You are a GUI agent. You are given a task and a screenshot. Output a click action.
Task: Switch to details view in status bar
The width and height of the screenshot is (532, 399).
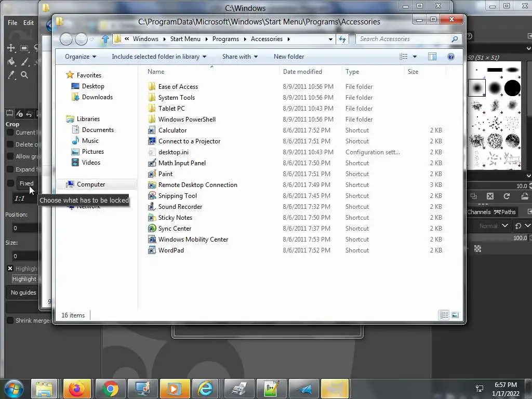[x=444, y=315]
